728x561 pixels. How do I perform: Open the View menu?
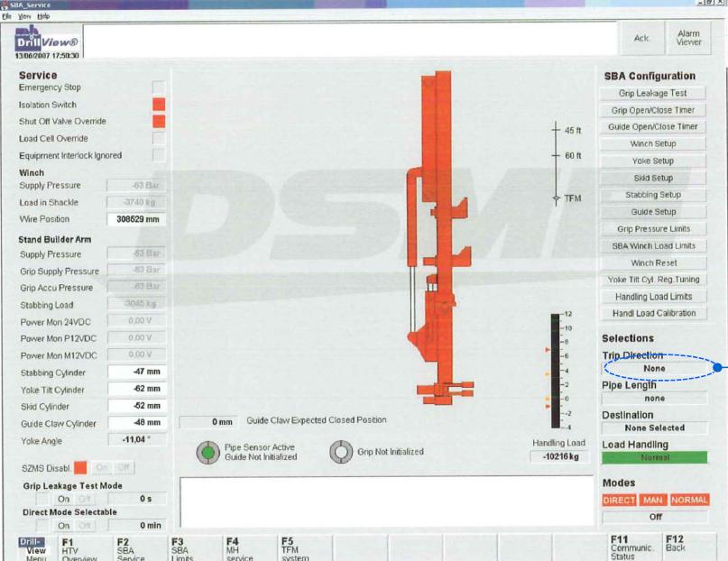(x=24, y=16)
